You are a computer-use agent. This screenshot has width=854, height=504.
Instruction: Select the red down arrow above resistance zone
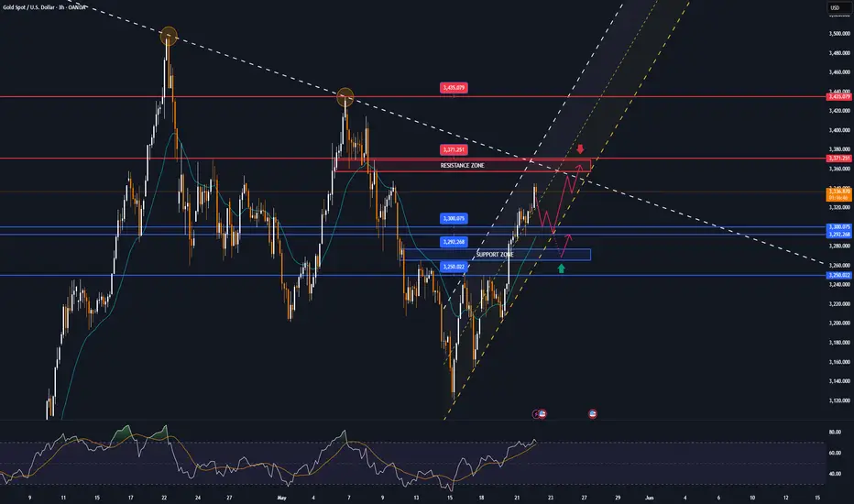581,148
